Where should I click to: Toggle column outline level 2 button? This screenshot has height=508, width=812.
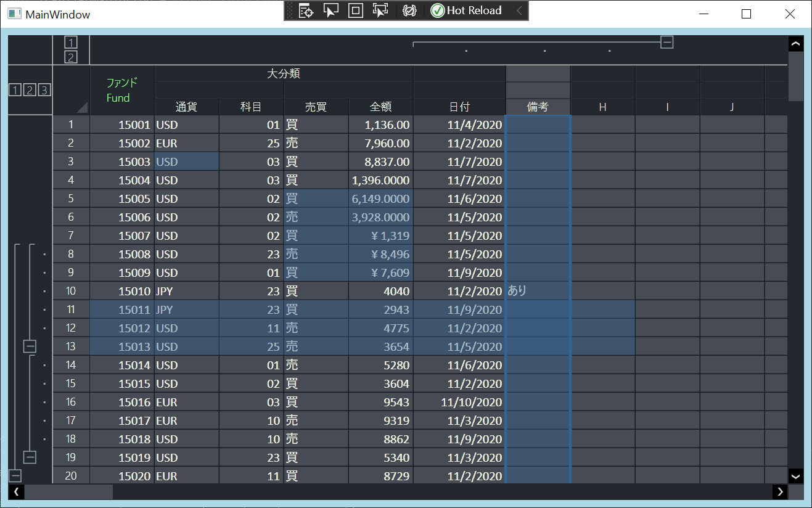coord(71,57)
